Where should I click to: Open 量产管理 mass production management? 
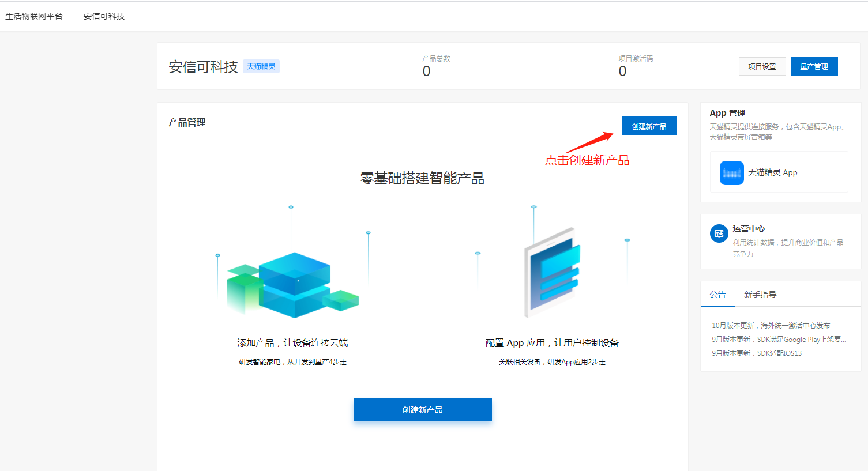[814, 66]
